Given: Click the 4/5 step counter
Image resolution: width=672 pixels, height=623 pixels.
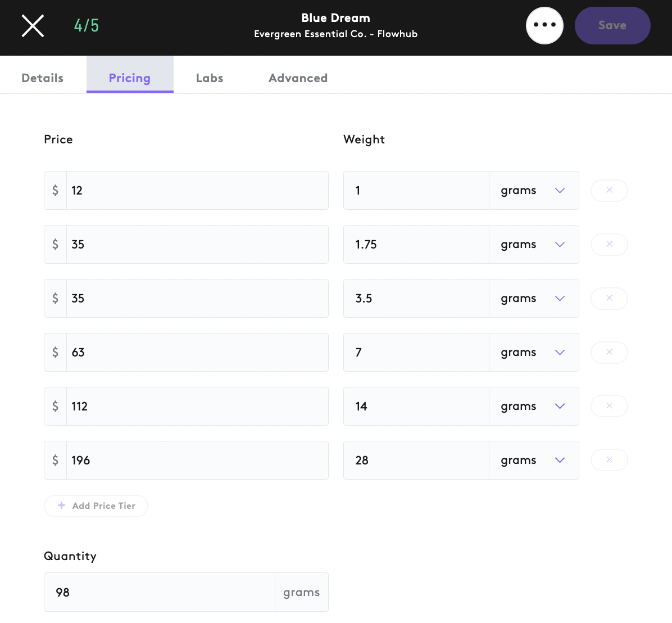Looking at the screenshot, I should 86,26.
